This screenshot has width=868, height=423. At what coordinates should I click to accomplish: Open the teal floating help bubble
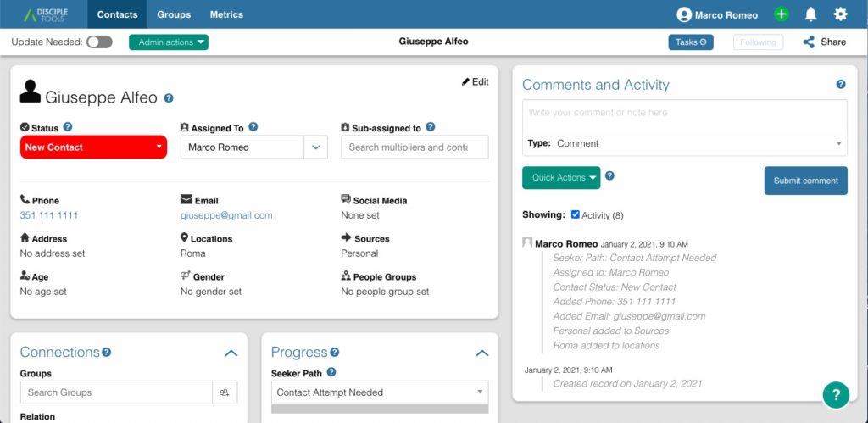(x=836, y=395)
